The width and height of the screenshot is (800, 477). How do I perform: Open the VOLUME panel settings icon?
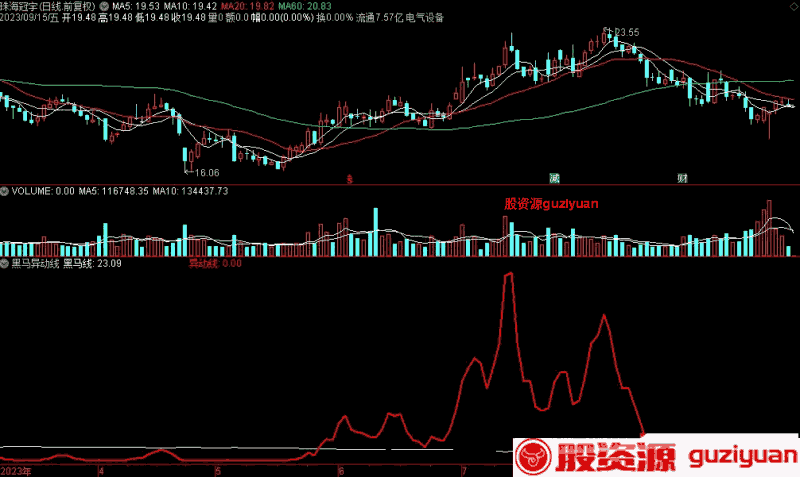pos(5,191)
